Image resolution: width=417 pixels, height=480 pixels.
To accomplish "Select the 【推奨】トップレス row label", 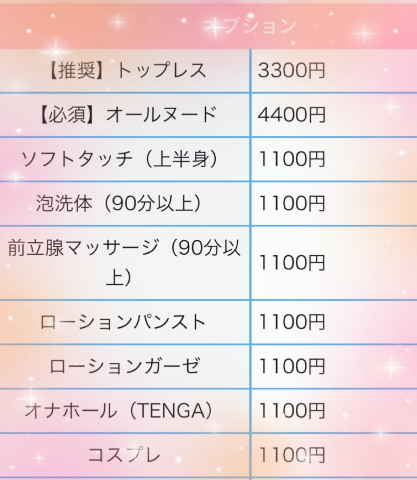I will tap(126, 71).
